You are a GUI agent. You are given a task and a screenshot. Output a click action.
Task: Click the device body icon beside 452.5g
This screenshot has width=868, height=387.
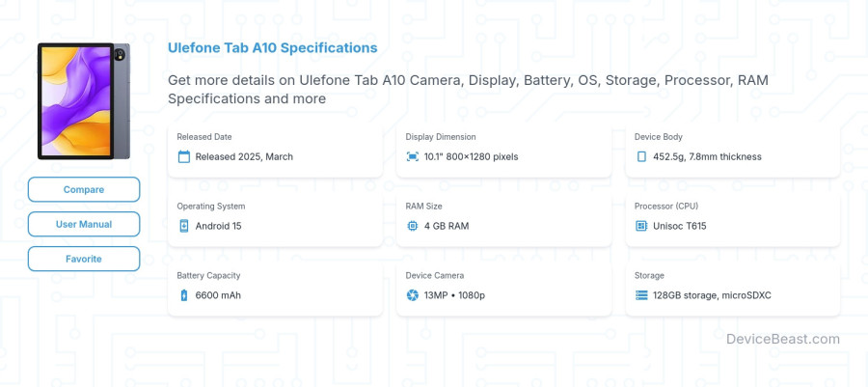641,156
